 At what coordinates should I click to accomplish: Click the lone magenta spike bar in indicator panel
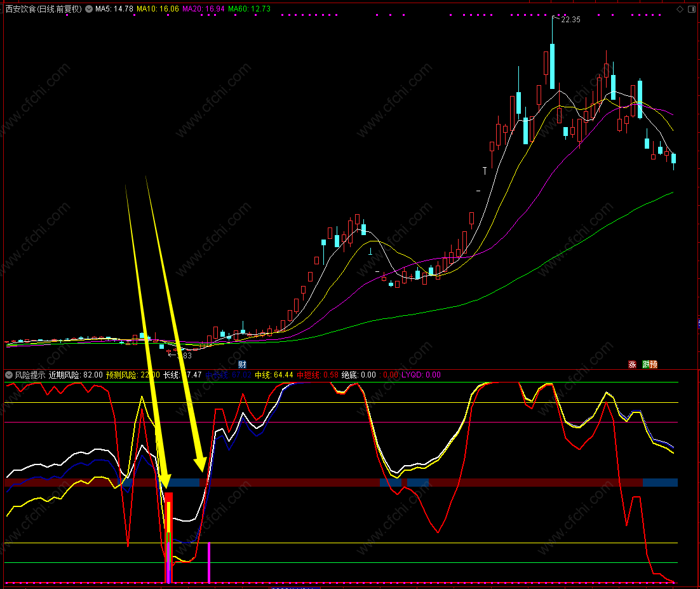[209, 563]
